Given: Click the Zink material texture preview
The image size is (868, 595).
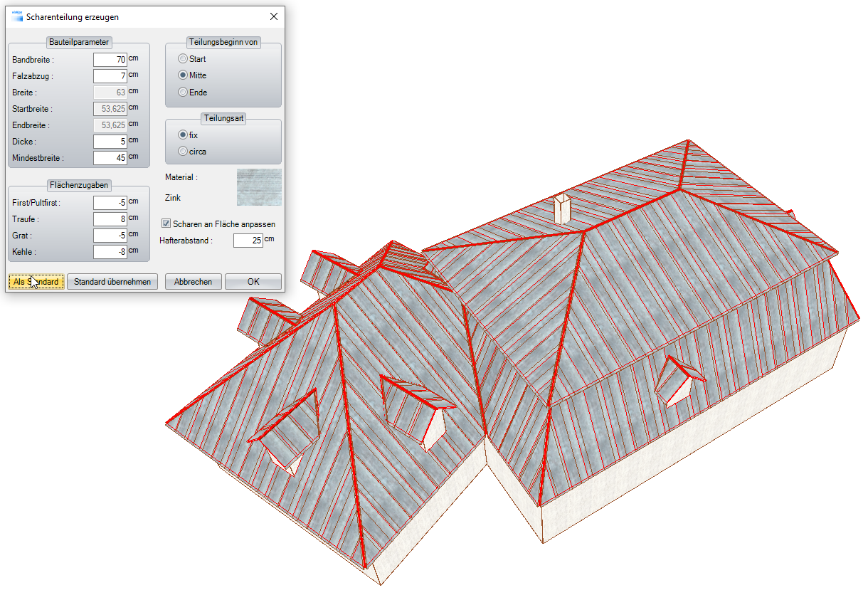Looking at the screenshot, I should click(258, 187).
